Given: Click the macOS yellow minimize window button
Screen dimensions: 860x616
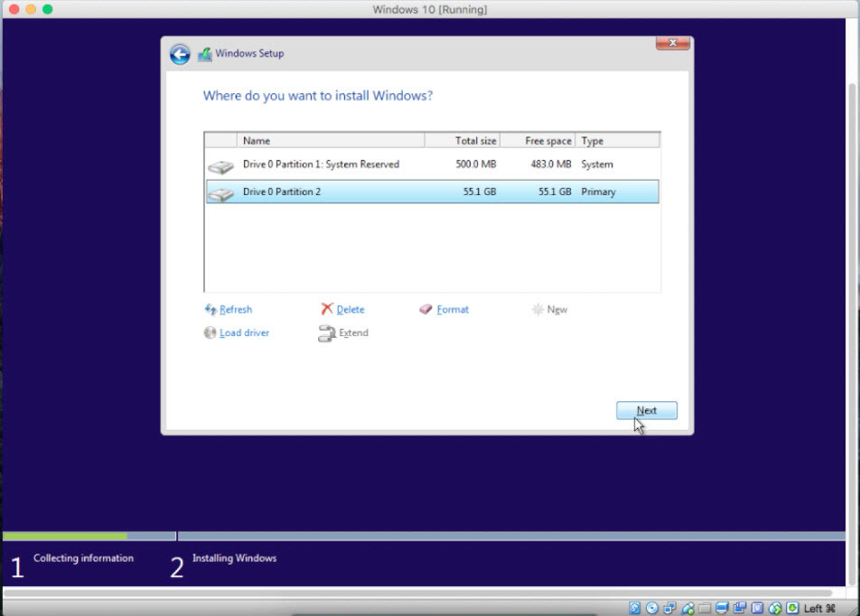Looking at the screenshot, I should click(x=31, y=9).
